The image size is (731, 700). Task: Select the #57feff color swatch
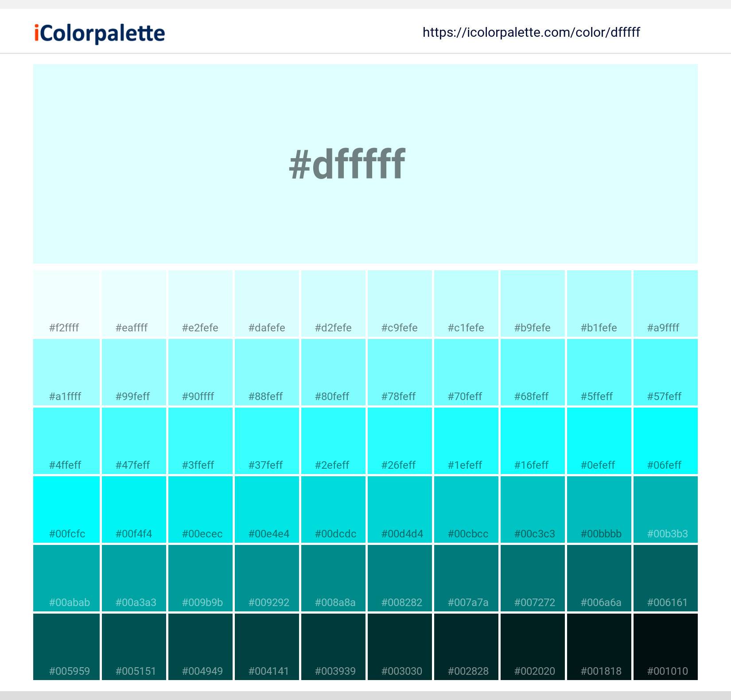tap(665, 372)
